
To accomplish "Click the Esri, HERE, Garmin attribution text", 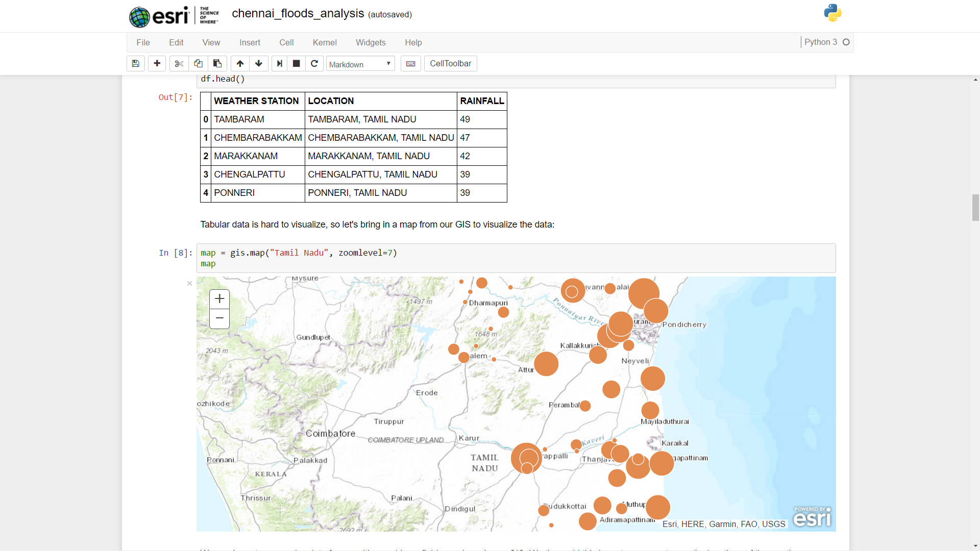I will [724, 524].
